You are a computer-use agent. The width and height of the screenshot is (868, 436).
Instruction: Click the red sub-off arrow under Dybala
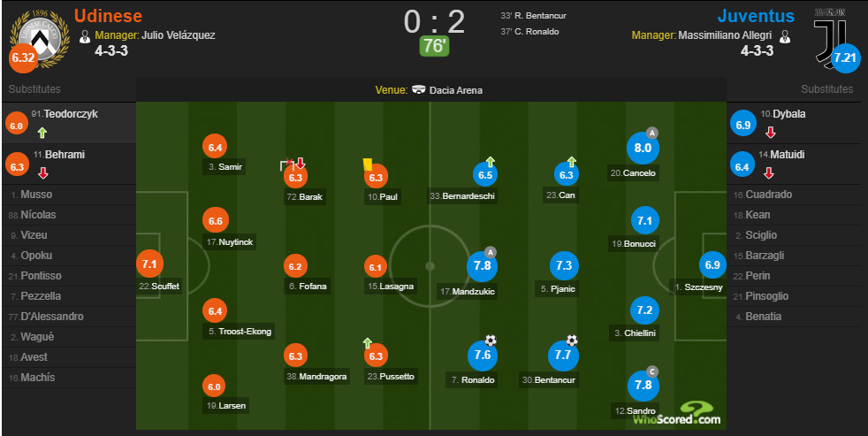pyautogui.click(x=770, y=133)
